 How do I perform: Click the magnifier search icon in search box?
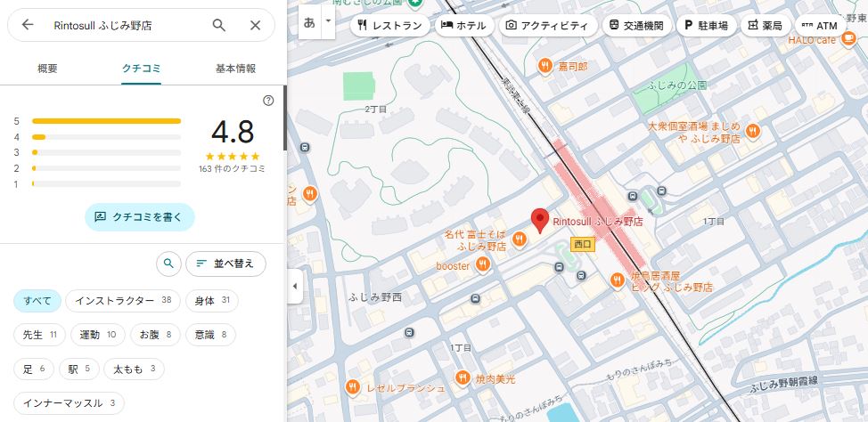(219, 25)
